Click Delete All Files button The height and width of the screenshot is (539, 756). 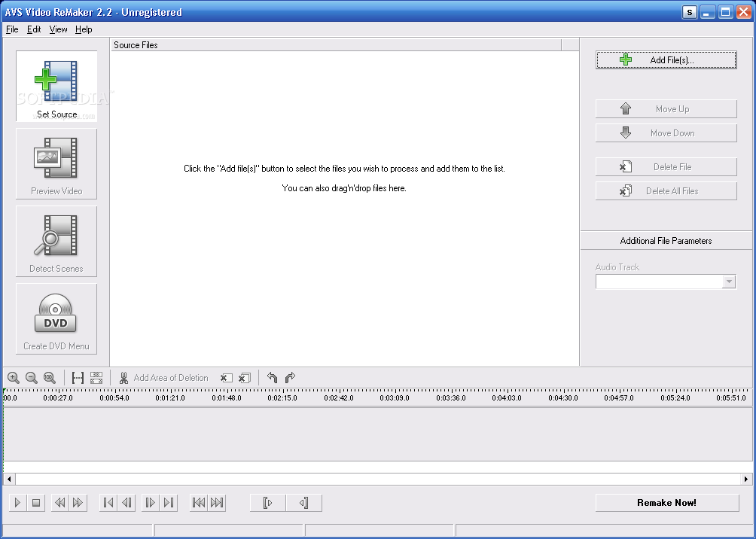666,191
